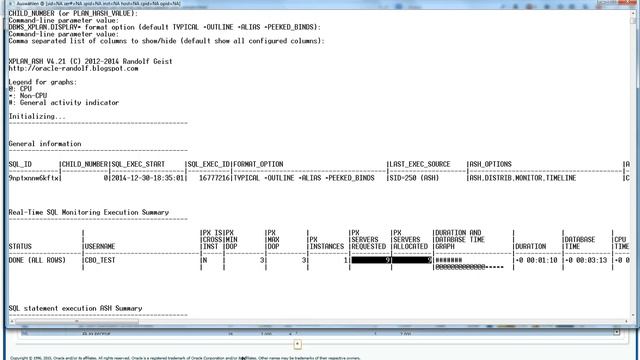The image size is (640, 360).
Task: Click the 'Non-CPU' legend line
Action: point(28,96)
